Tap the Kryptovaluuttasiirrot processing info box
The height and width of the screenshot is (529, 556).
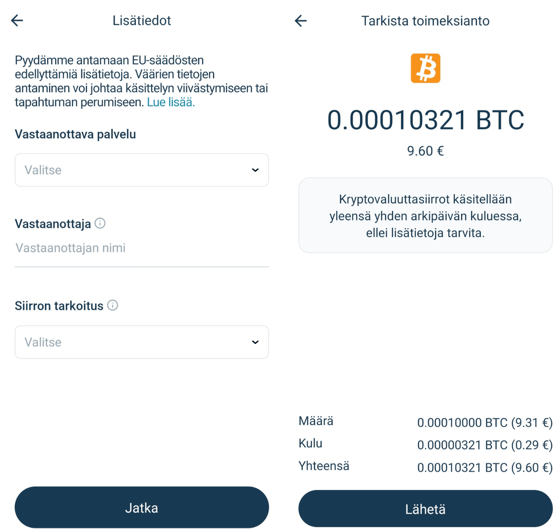point(426,216)
